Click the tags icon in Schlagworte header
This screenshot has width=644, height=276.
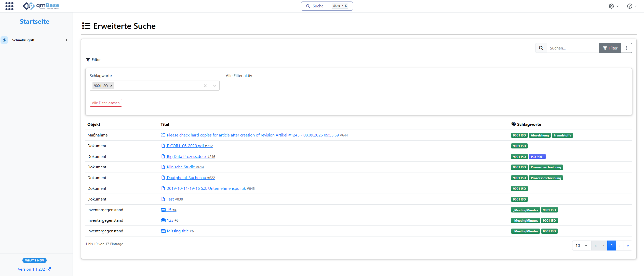coord(513,124)
